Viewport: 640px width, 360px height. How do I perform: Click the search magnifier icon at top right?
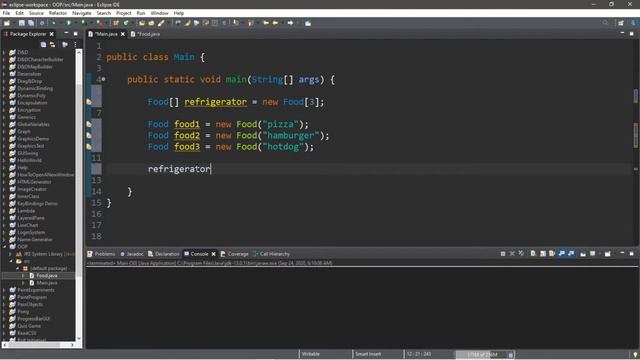pyautogui.click(x=605, y=23)
